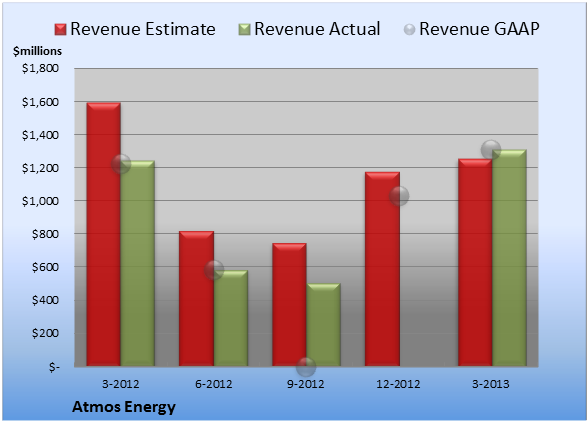Select the green actual bar for 3-2012
This screenshot has height=422, width=588.
click(x=138, y=263)
